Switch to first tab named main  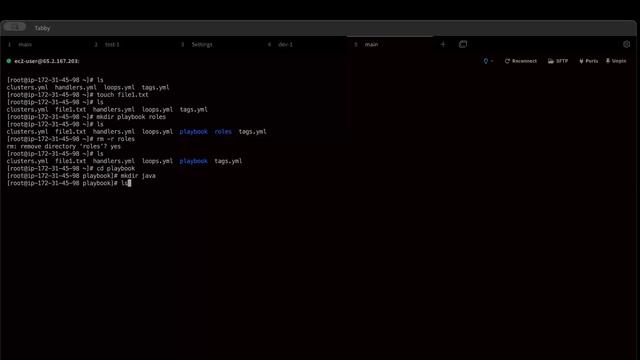(x=25, y=44)
